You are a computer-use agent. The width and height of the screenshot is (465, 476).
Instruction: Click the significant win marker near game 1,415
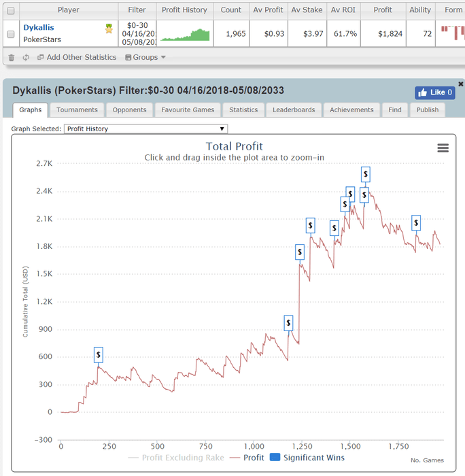pos(334,228)
